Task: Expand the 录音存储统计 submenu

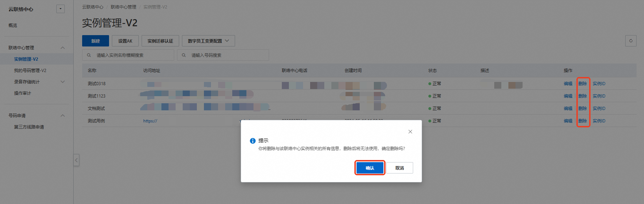Action: 63,82
